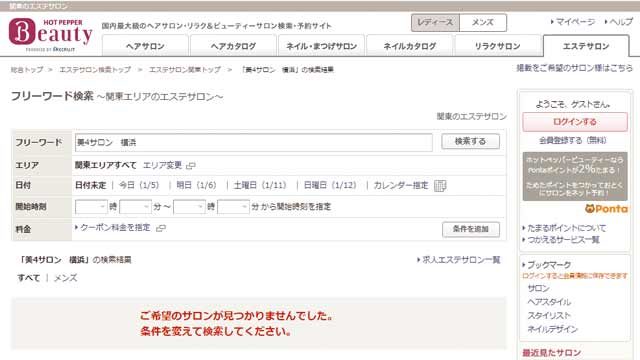
Task: Click the popup icon beside クーポン料金を指定
Action: pos(161,228)
